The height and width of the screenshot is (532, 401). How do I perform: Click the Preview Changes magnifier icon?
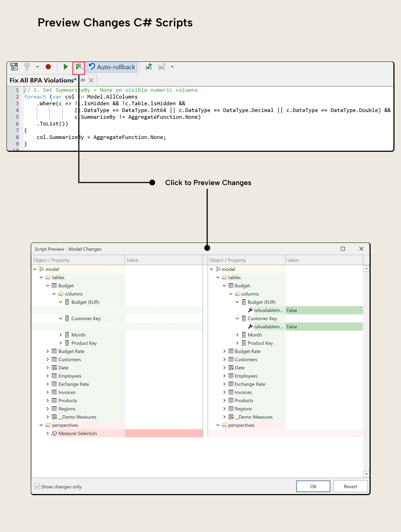pyautogui.click(x=79, y=67)
